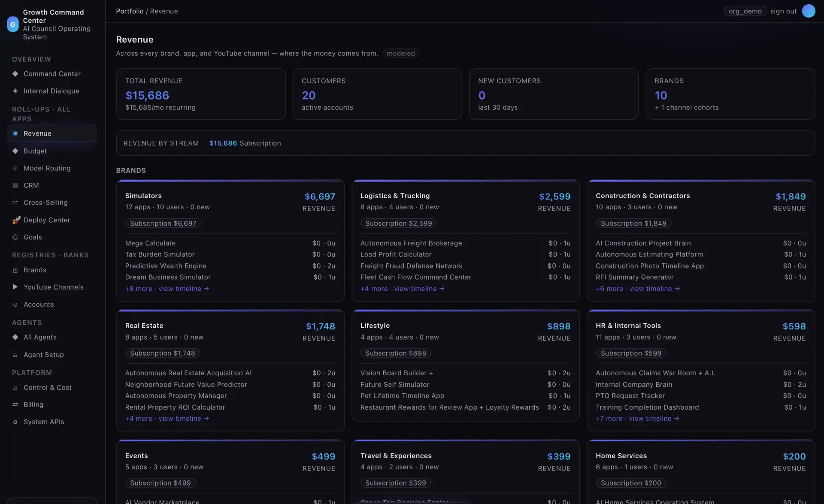This screenshot has height=504, width=824.
Task: Click the Control & Cost scale icon
Action: [x=15, y=388]
